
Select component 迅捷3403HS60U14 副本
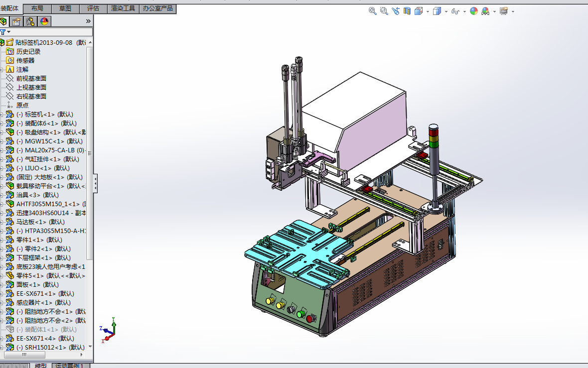[51, 213]
